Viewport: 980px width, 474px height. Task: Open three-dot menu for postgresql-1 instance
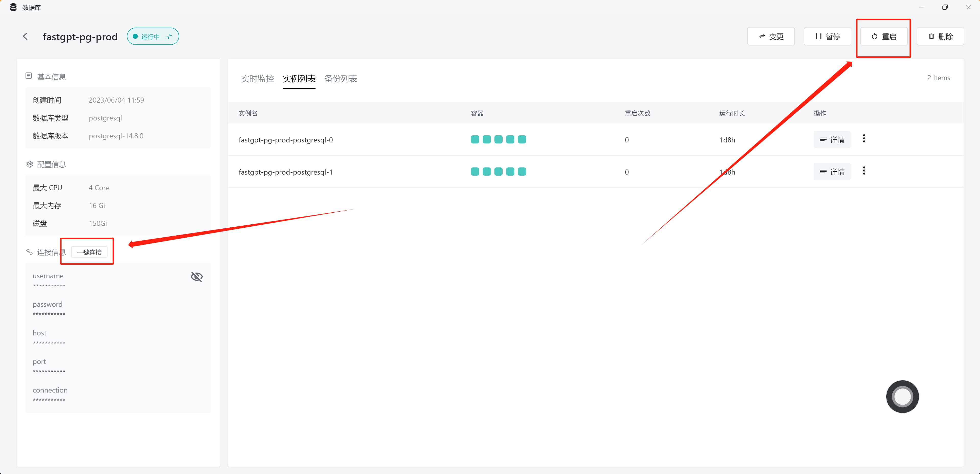point(864,171)
